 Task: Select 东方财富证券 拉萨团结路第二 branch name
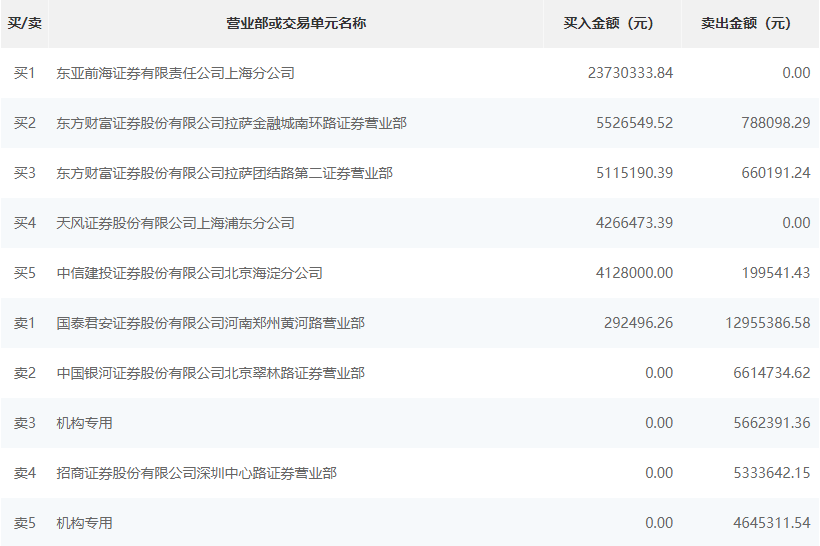225,173
